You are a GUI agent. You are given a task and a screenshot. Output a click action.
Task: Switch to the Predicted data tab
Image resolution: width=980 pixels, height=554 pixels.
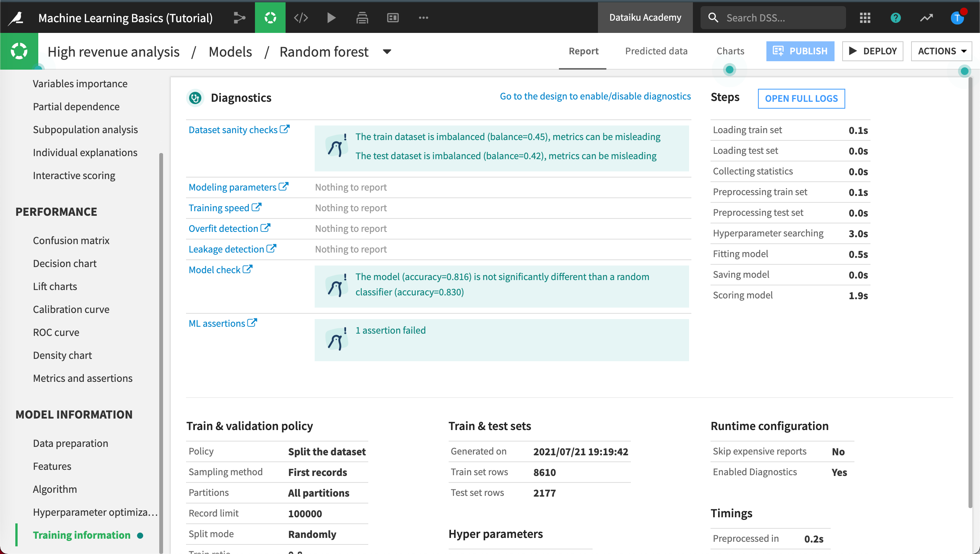[656, 51]
